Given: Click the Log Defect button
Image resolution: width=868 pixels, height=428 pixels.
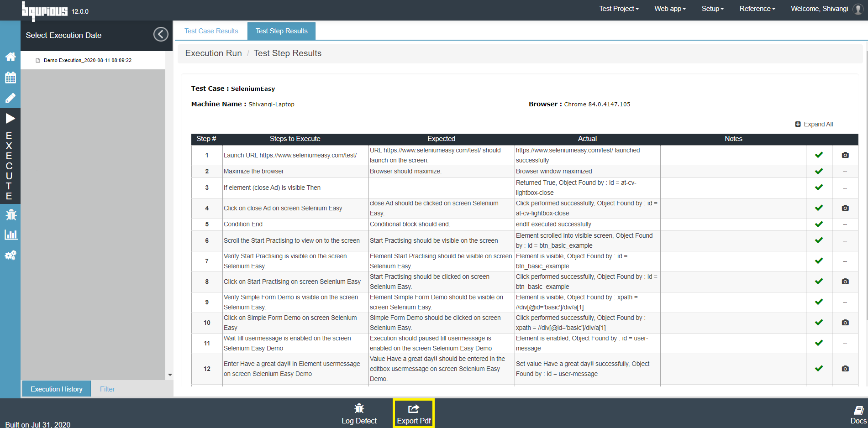Looking at the screenshot, I should pos(359,414).
